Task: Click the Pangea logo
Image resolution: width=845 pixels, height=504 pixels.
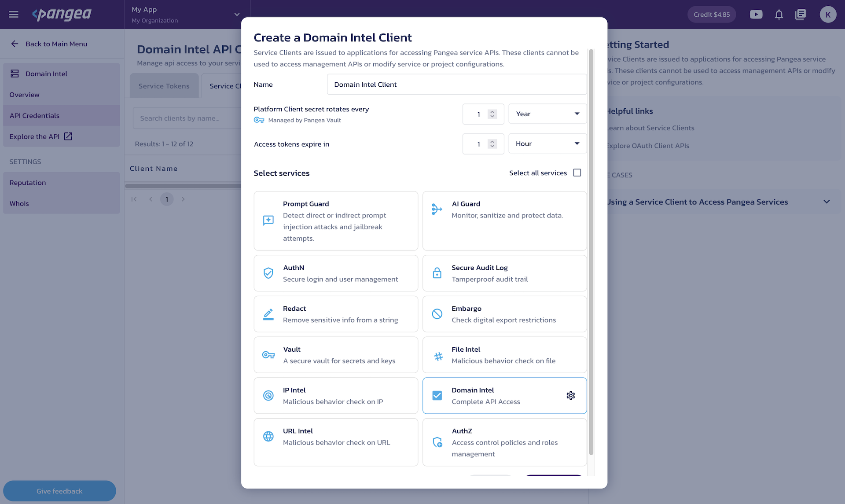Action: point(62,15)
